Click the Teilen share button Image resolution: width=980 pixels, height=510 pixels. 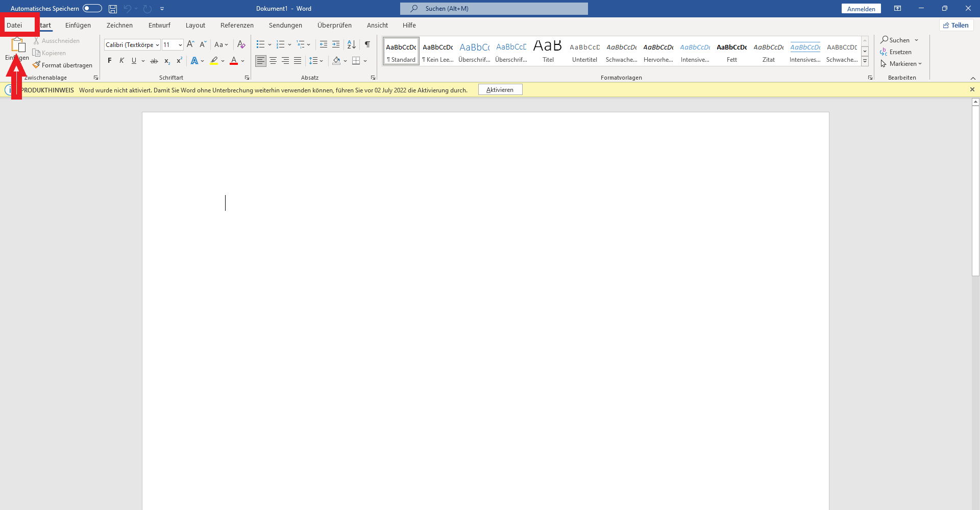pyautogui.click(x=956, y=25)
